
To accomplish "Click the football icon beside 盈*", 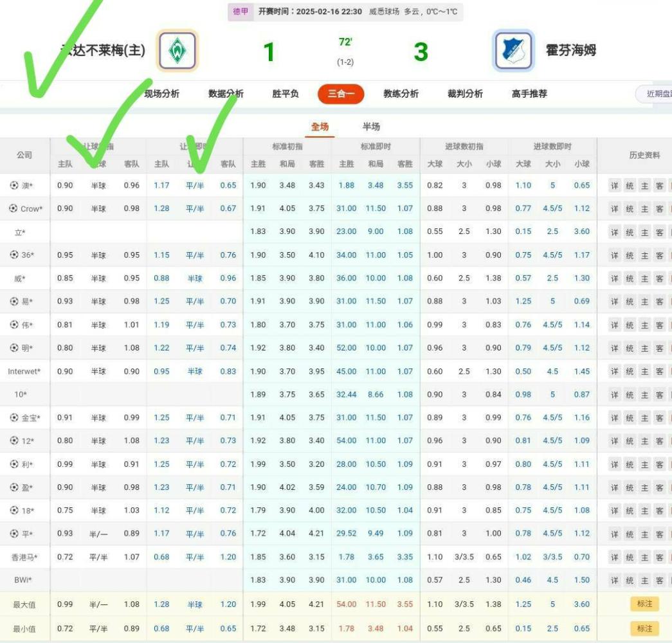I will point(14,487).
